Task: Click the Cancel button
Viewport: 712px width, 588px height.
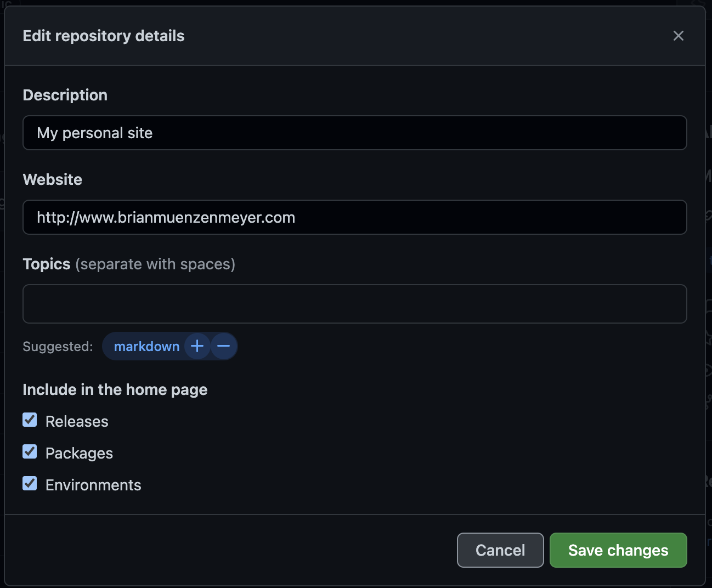Action: pos(500,550)
